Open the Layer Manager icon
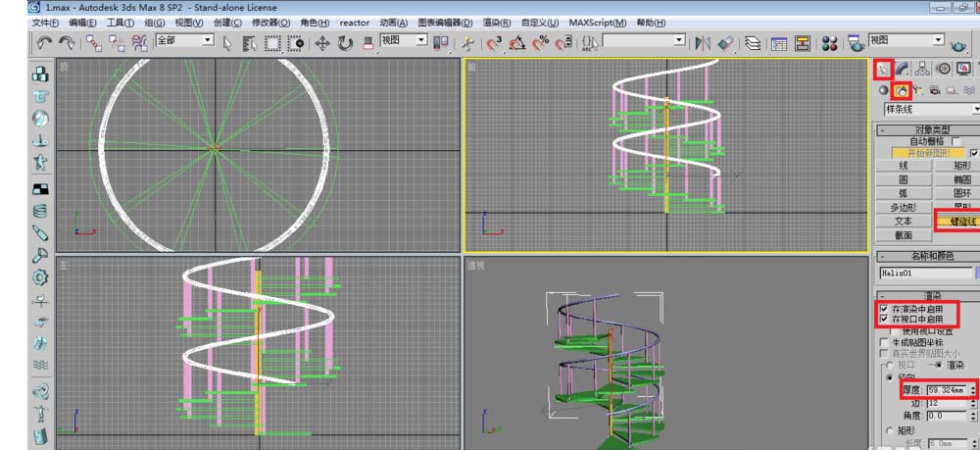Screen dimensions: 980x450 point(753,42)
